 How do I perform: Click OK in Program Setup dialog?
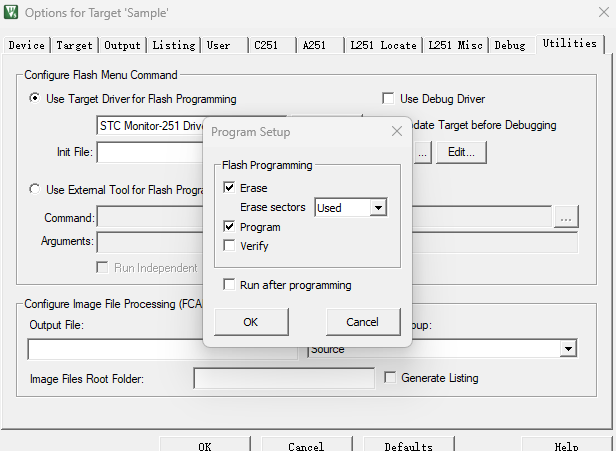251,322
